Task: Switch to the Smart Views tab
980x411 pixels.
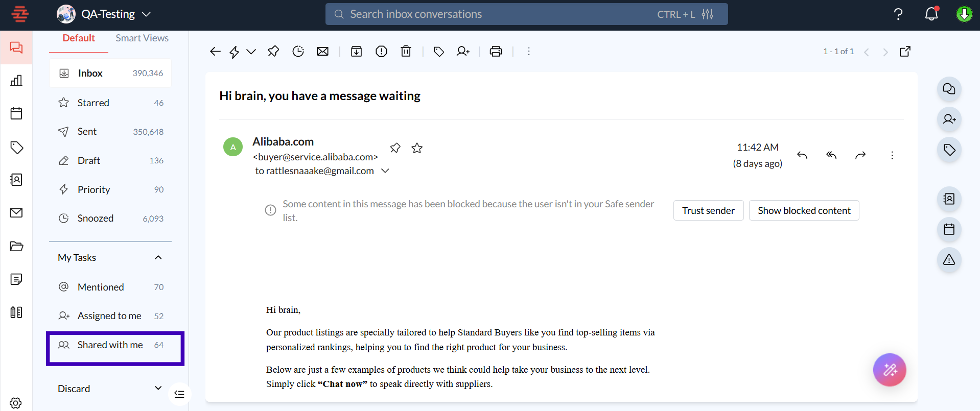Action: 142,38
